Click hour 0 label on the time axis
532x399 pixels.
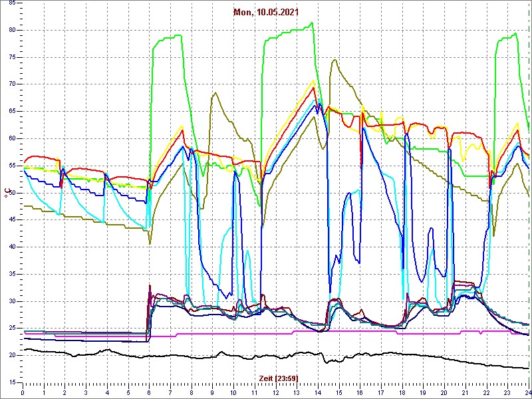23,392
